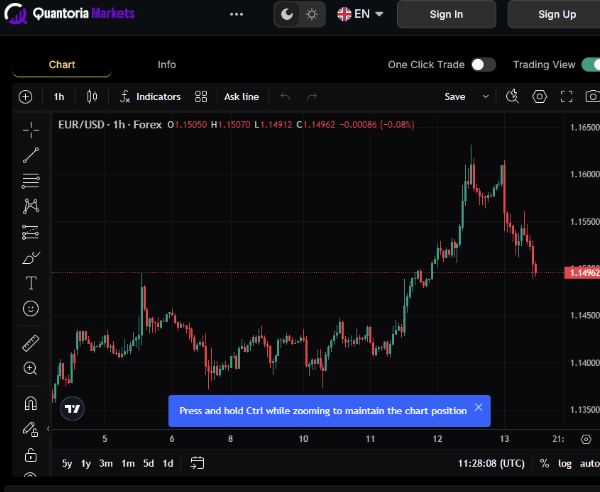Click the 1.14962 current price label
This screenshot has height=492, width=600.
click(582, 273)
